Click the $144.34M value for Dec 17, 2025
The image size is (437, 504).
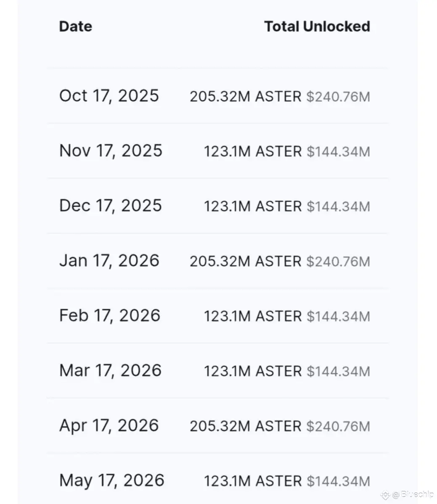[338, 206]
